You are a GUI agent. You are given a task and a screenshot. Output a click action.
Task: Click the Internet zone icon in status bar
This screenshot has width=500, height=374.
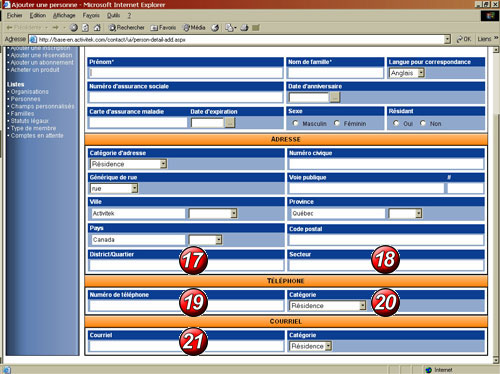428,370
